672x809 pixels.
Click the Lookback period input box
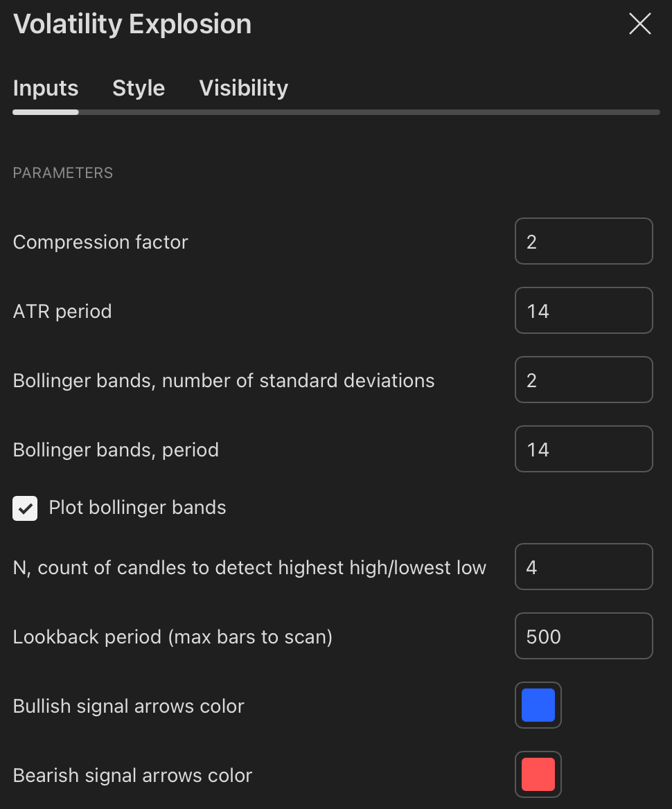pyautogui.click(x=583, y=637)
